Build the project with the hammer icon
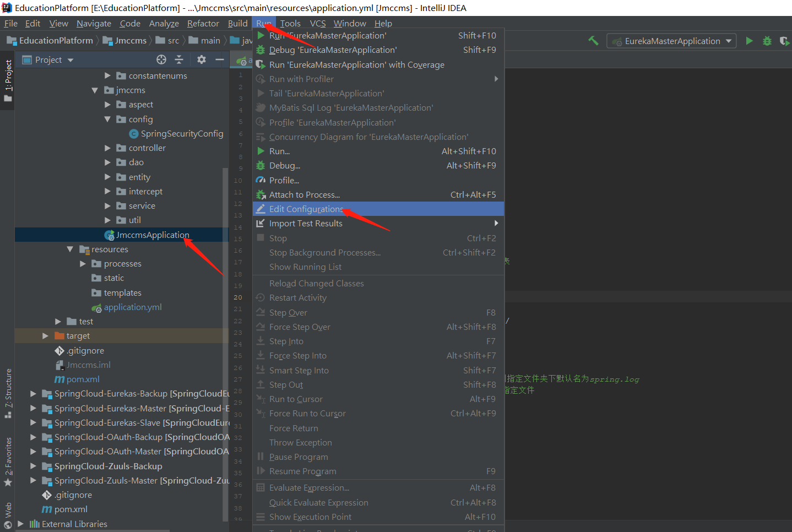 [593, 41]
